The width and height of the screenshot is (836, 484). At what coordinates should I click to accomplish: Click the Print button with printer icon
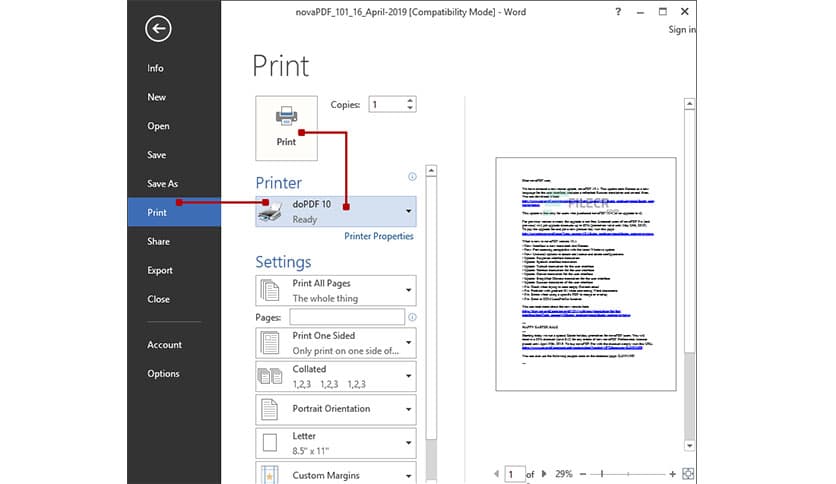pos(286,128)
